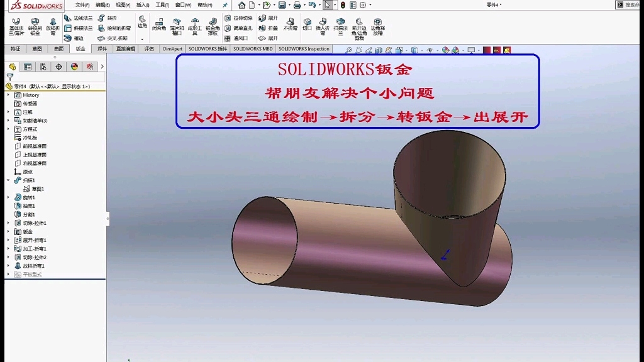Open the Home icon in top toolbar
This screenshot has width=644, height=362.
pos(241,5)
